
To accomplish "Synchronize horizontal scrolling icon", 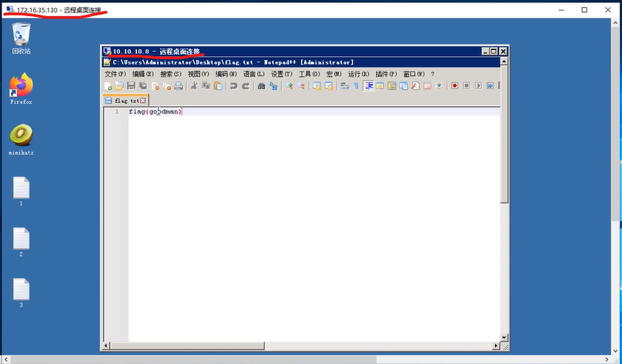I will coord(329,85).
